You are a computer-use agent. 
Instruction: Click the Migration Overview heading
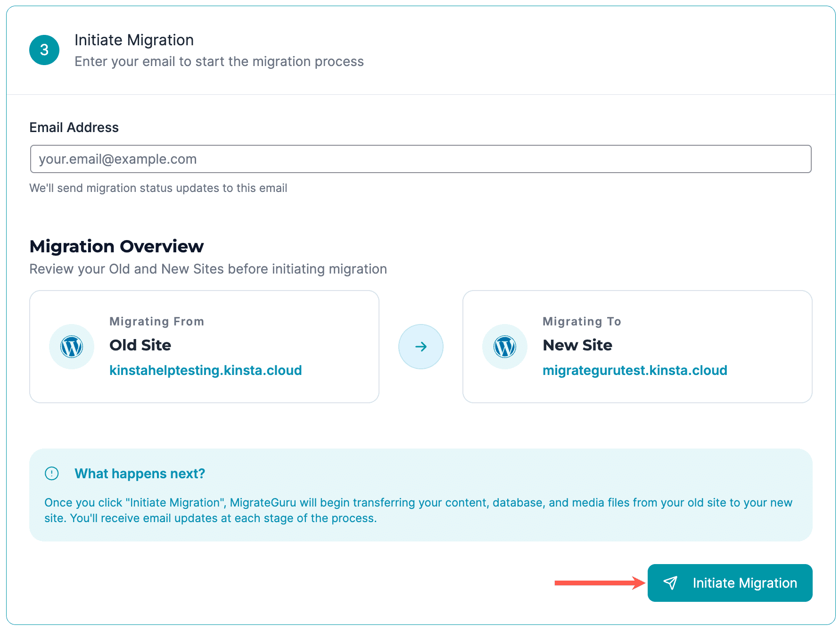click(116, 246)
